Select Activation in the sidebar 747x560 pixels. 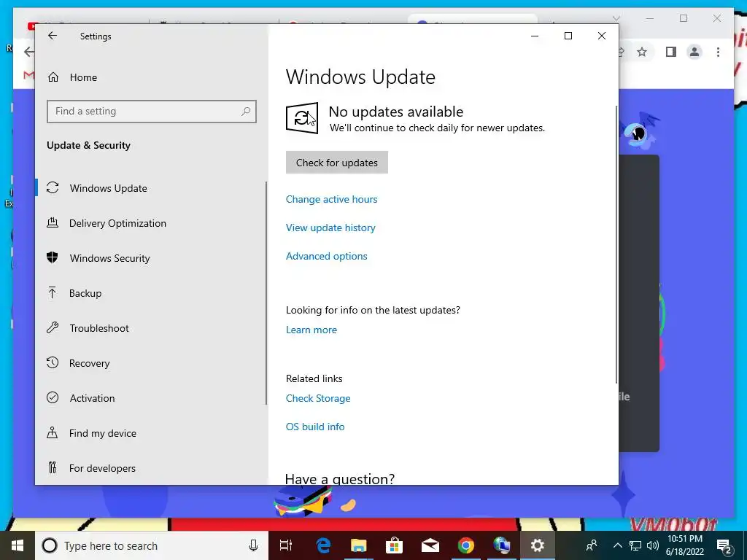click(x=92, y=398)
